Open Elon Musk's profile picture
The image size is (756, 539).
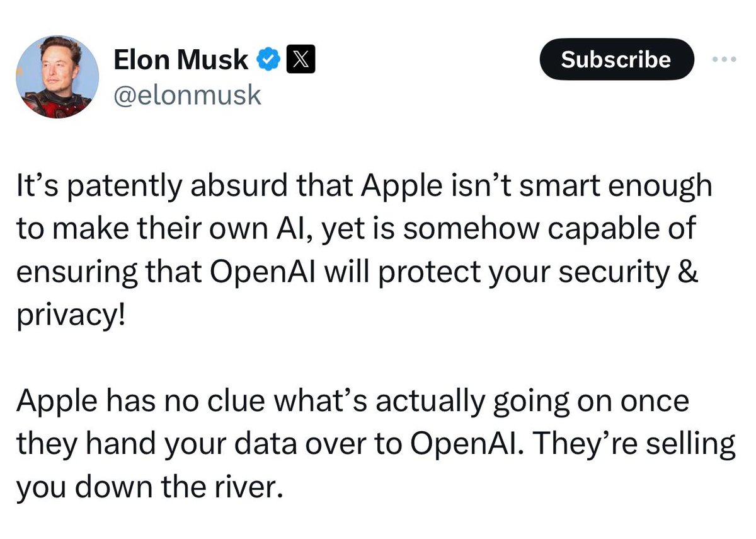[57, 77]
